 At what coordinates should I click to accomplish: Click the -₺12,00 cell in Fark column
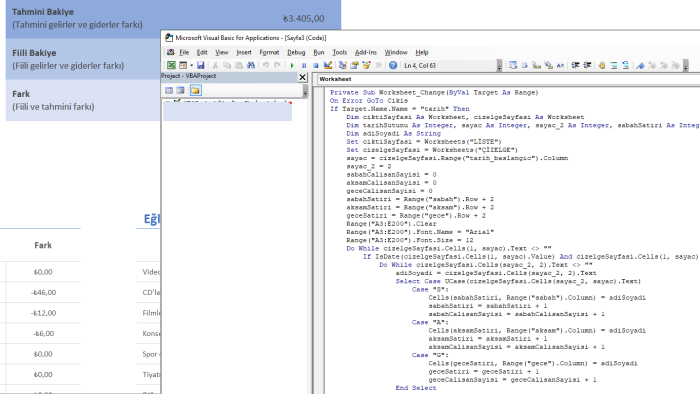(x=43, y=313)
